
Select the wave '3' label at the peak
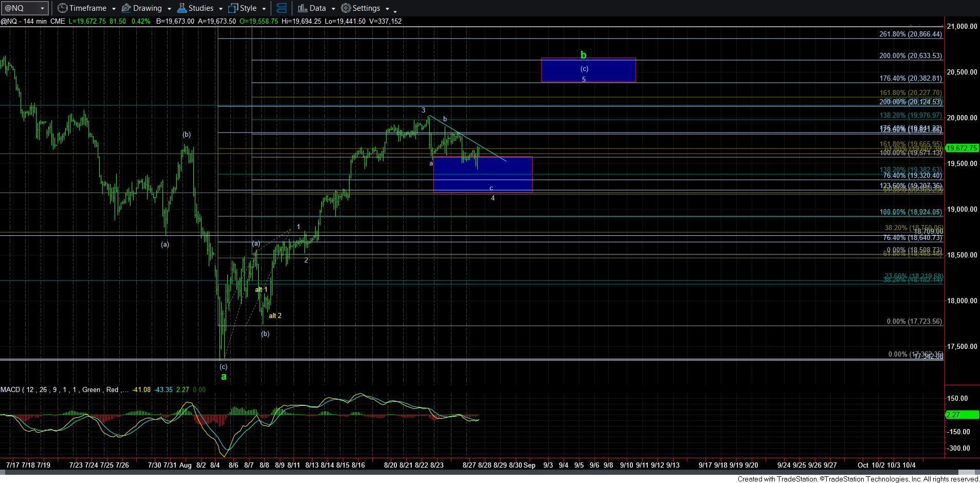click(424, 110)
